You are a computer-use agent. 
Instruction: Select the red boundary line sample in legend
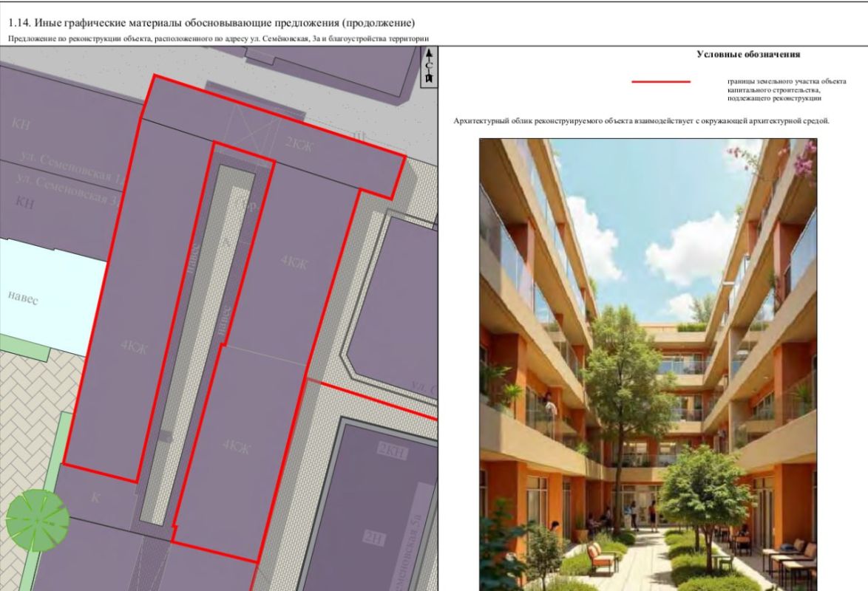(661, 82)
